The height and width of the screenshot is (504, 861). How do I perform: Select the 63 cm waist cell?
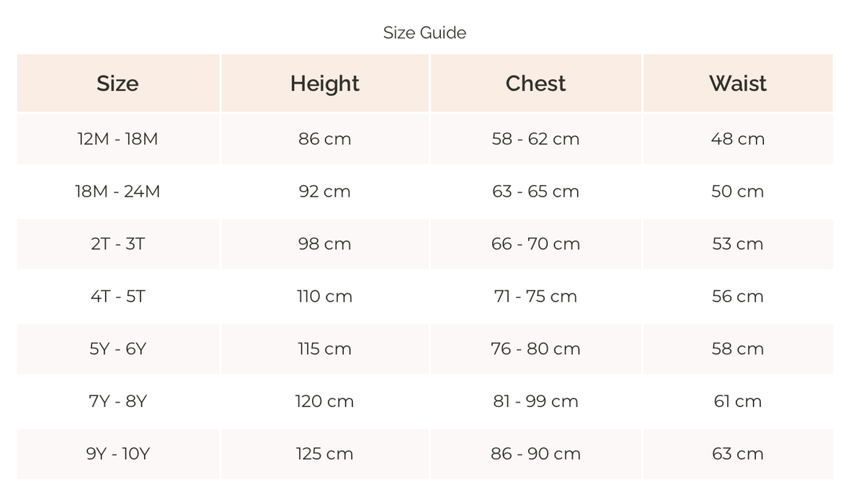pos(738,454)
